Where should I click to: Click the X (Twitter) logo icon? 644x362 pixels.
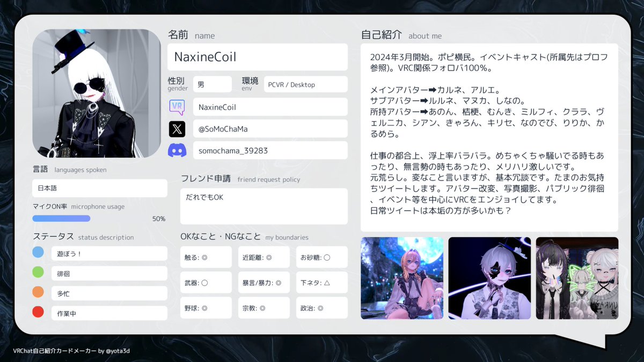[178, 129]
